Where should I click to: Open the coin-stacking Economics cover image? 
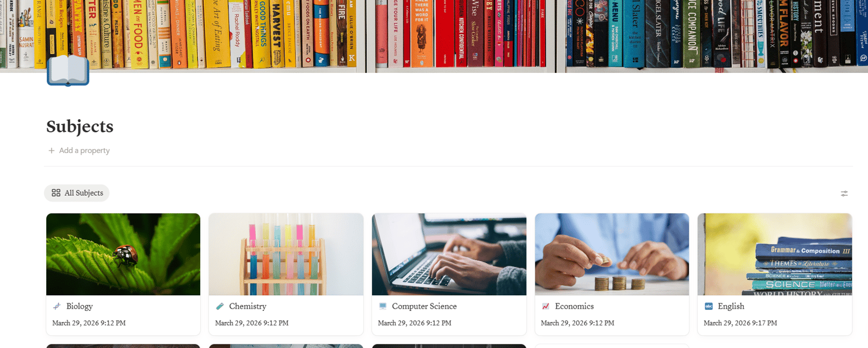tap(612, 254)
